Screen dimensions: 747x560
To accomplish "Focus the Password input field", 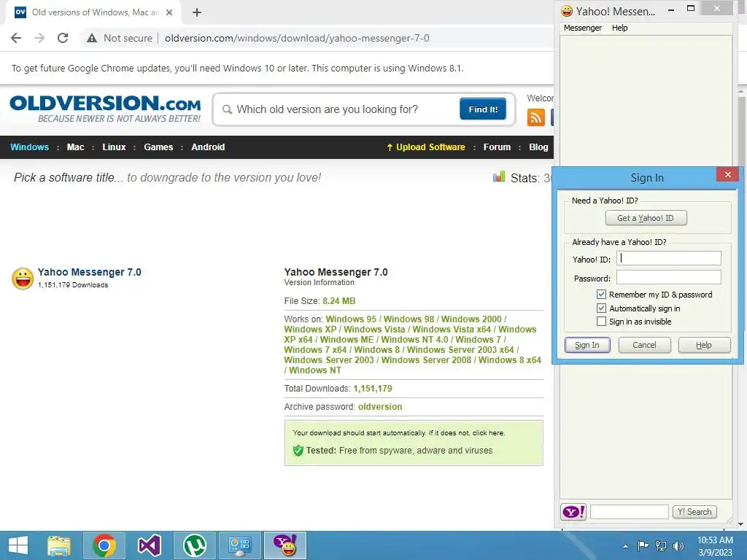I will click(668, 277).
